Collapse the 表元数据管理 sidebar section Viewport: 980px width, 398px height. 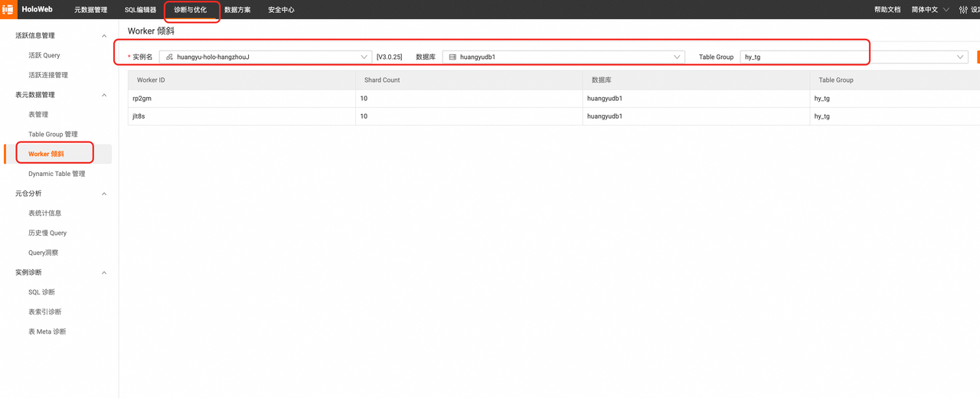pyautogui.click(x=104, y=95)
